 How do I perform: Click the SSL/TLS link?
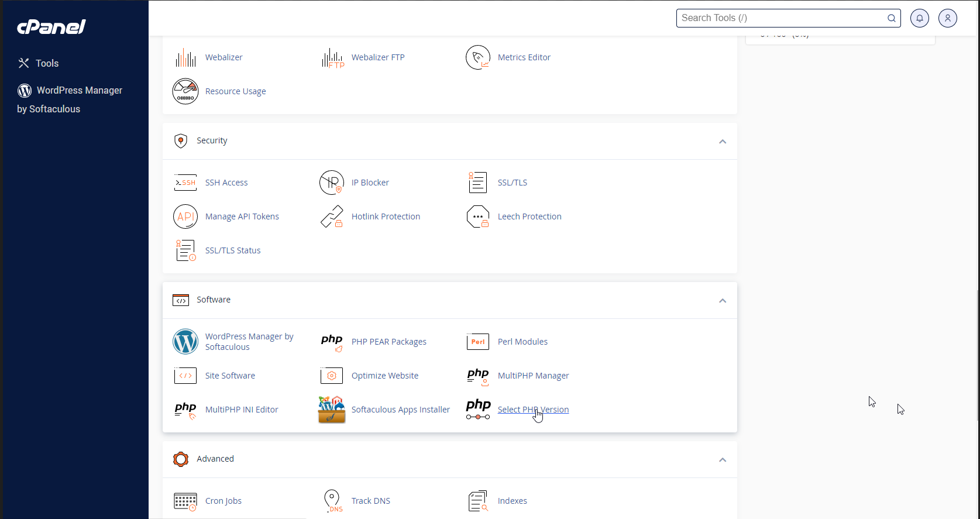513,183
